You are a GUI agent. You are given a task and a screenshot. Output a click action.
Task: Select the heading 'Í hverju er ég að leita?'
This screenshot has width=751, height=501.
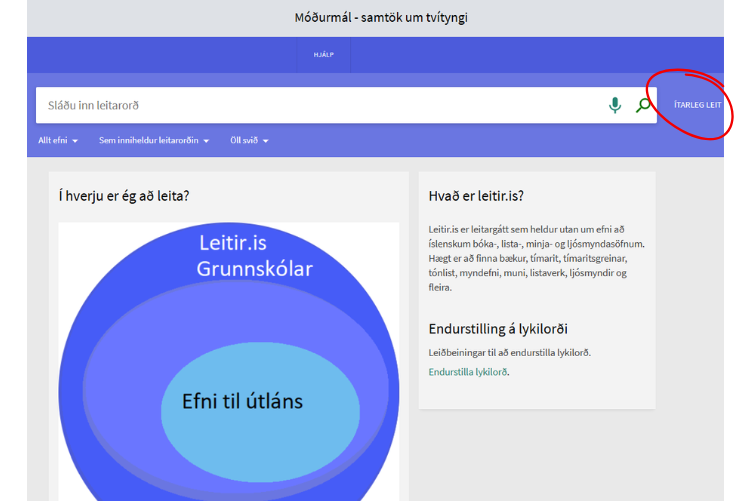(x=124, y=196)
